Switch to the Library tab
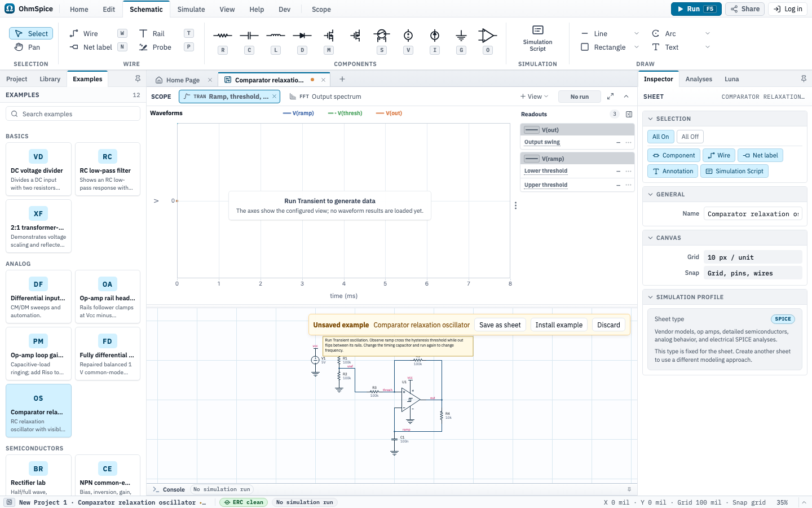The height and width of the screenshot is (508, 812). point(50,79)
